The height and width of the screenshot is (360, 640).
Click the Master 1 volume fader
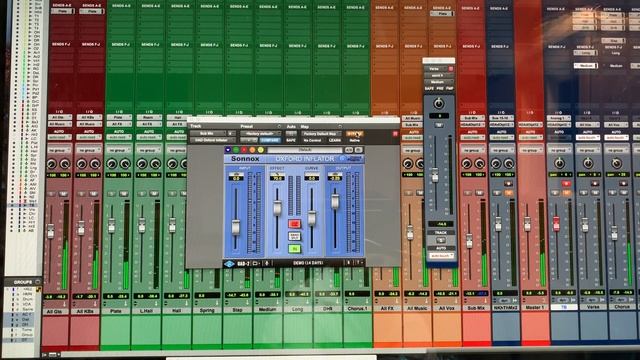coord(527,224)
